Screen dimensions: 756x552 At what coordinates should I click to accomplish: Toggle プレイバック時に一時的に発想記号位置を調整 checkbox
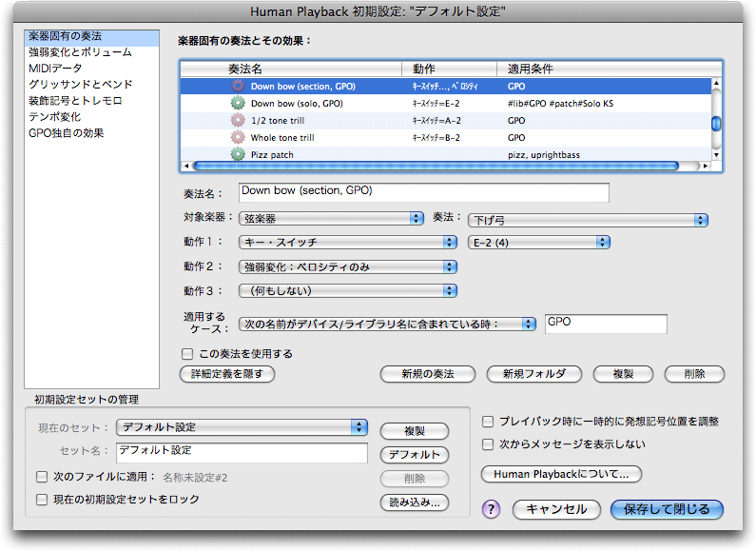[x=488, y=422]
